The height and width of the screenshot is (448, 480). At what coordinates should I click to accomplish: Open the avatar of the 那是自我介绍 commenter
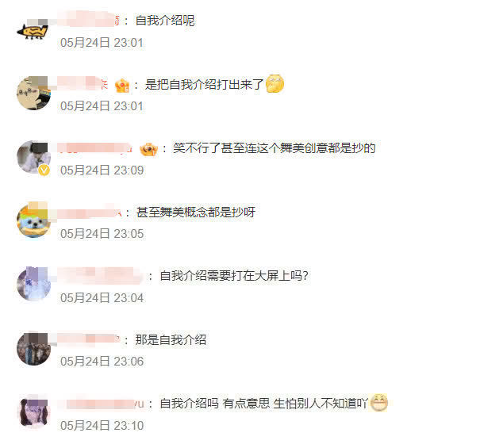click(x=33, y=348)
